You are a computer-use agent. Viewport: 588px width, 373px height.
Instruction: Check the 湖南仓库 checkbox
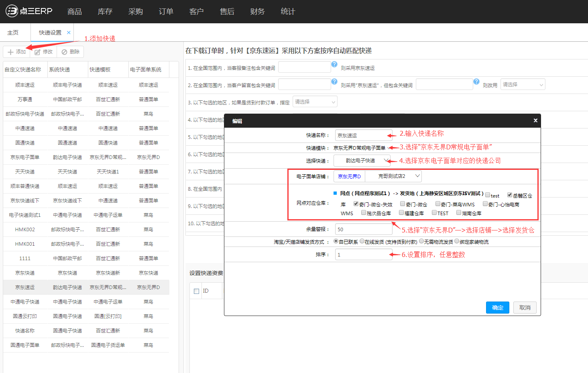[459, 212]
